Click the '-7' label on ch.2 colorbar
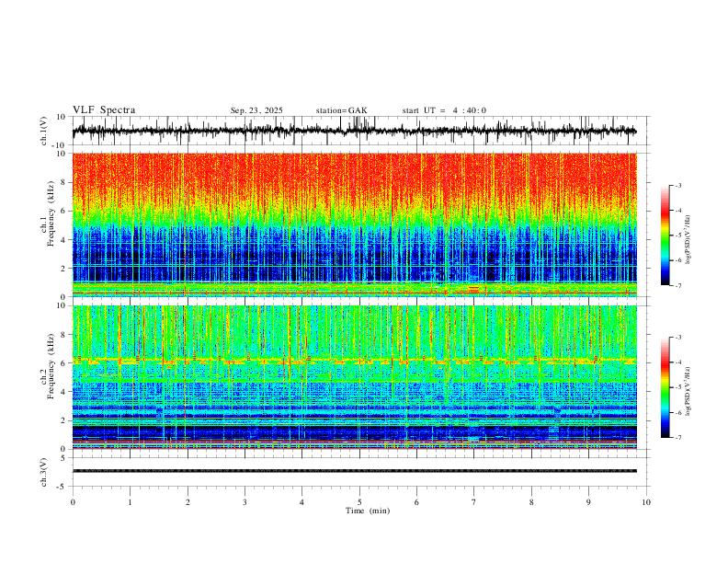Viewport: 728px width, 563px height. pyautogui.click(x=677, y=438)
